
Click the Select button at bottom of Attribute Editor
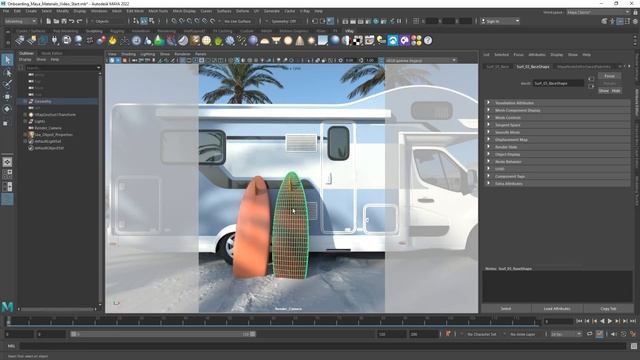[506, 309]
